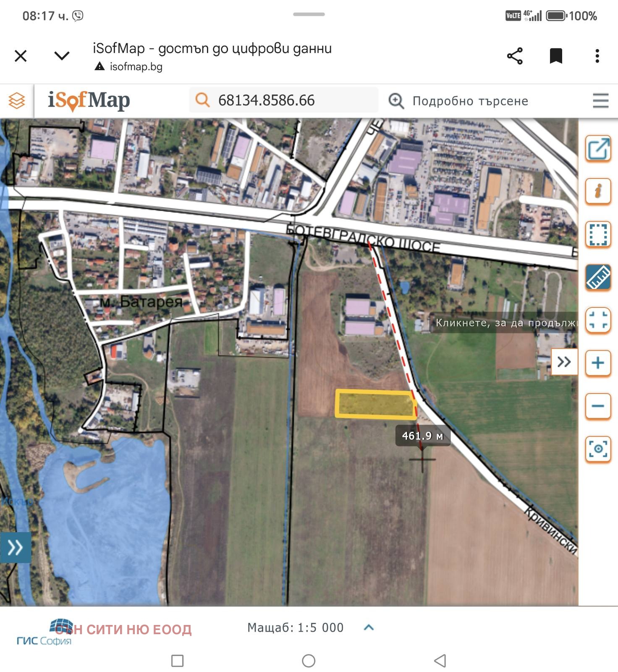Expand the right toolbar double-chevron

tap(564, 362)
